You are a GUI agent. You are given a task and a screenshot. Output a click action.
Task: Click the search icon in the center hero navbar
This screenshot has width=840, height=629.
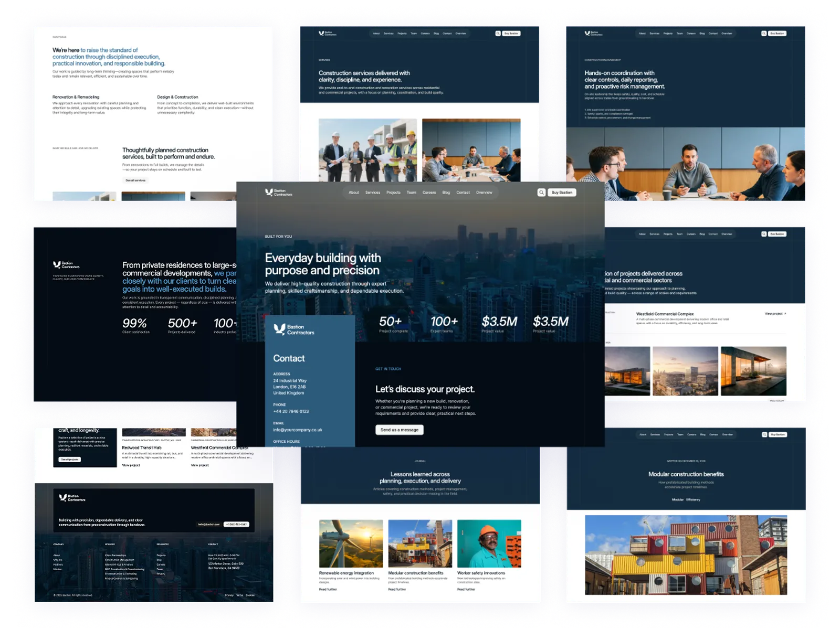[541, 193]
